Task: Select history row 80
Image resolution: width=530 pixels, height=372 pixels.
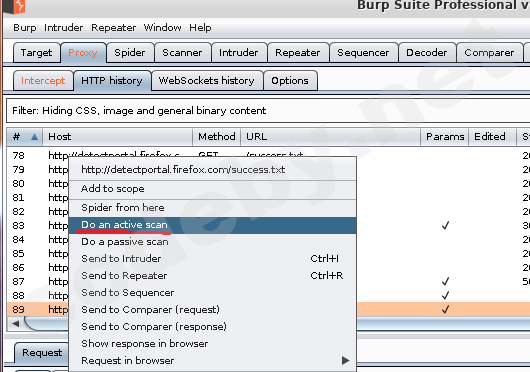Action: tap(18, 183)
